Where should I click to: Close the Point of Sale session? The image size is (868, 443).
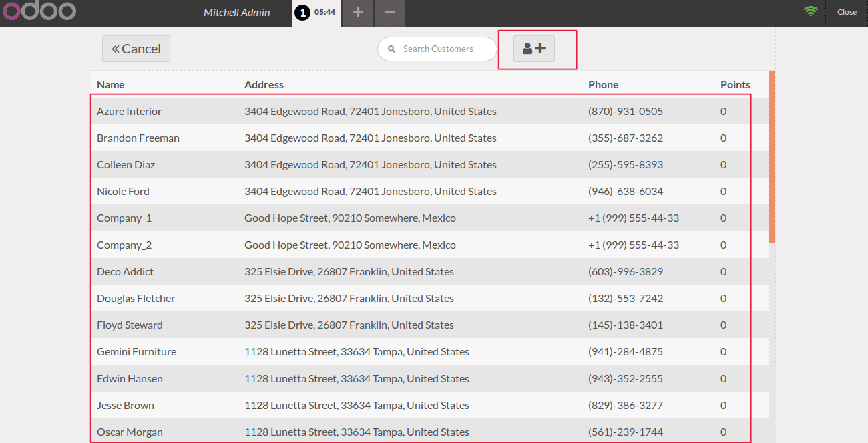coord(847,12)
